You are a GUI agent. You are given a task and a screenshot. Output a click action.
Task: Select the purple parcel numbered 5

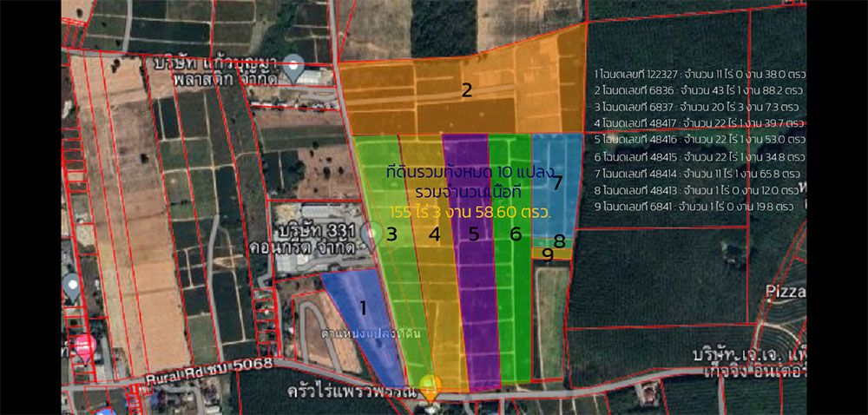[x=473, y=234]
